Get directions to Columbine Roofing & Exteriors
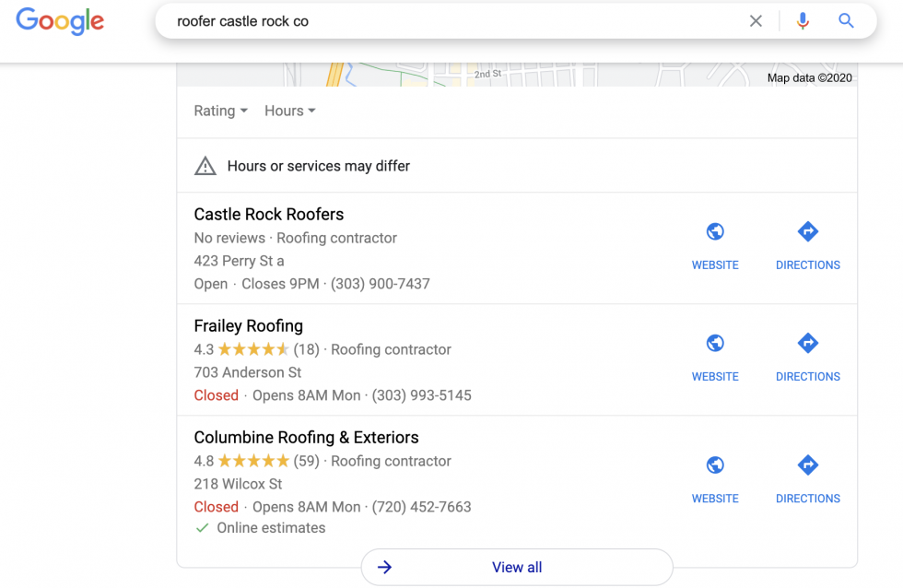The width and height of the screenshot is (903, 588). tap(807, 465)
